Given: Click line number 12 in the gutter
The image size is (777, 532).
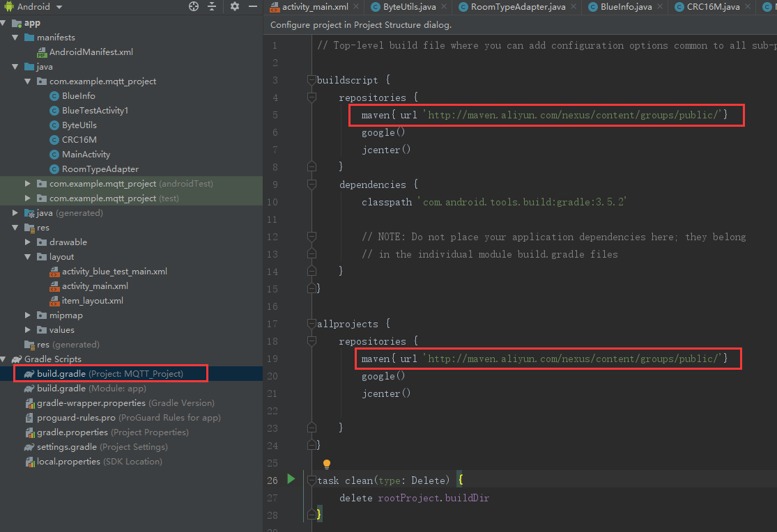Looking at the screenshot, I should pos(272,237).
